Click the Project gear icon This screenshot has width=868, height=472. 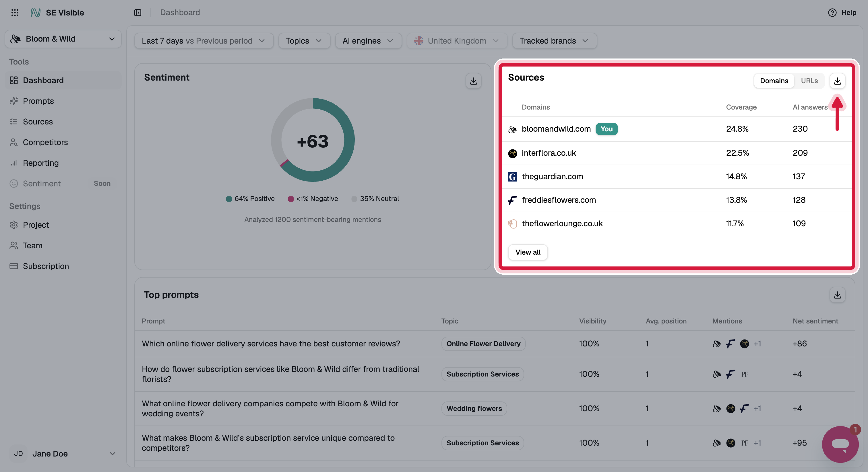(13, 225)
